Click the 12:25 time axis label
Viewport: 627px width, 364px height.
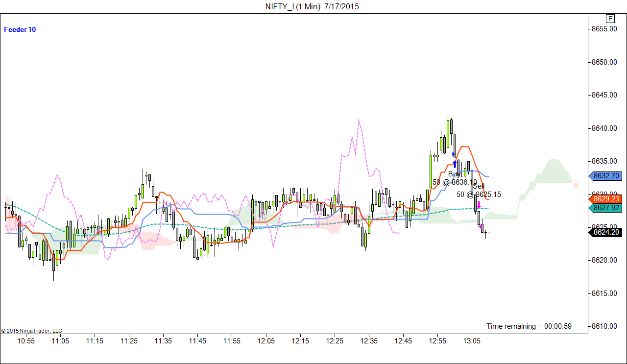coord(335,341)
